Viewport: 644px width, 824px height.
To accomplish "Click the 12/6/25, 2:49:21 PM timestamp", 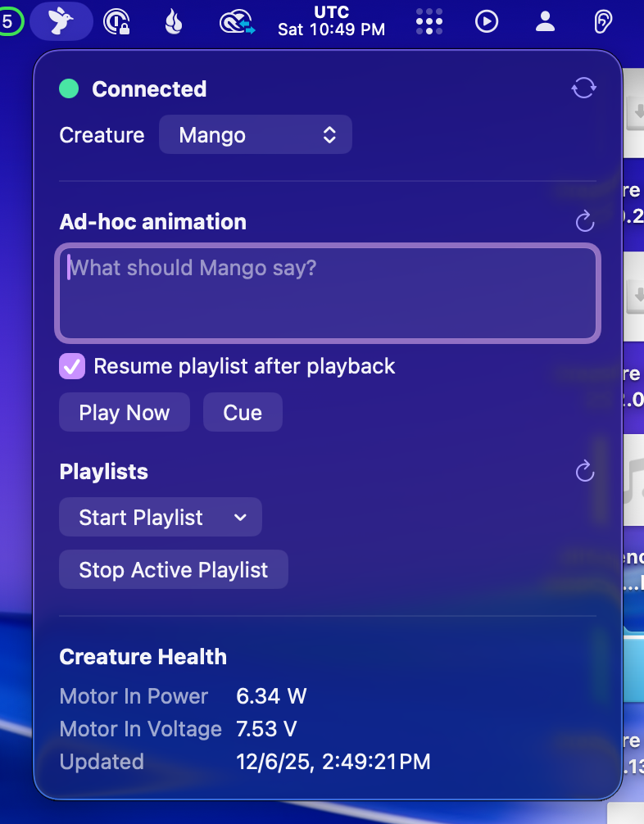I will (x=333, y=761).
